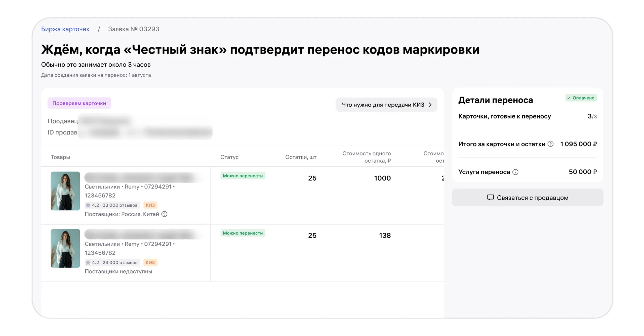Click the value 1000 in first row

[382, 178]
